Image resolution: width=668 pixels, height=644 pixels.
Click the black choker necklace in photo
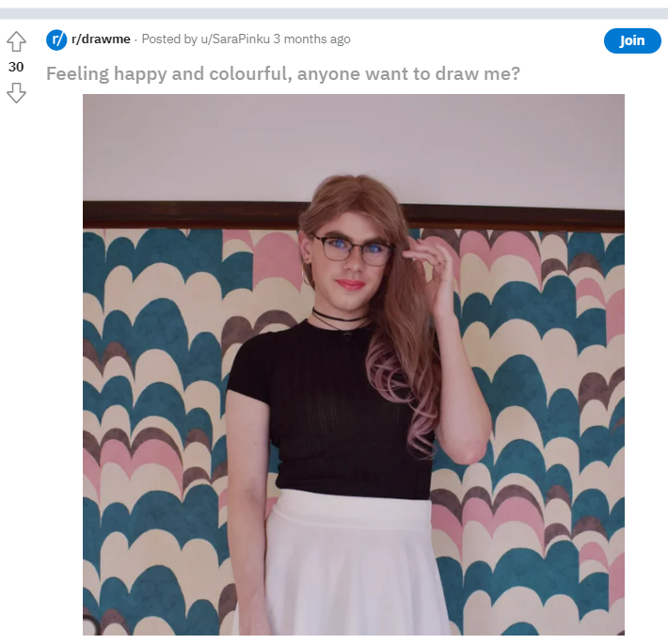(340, 317)
